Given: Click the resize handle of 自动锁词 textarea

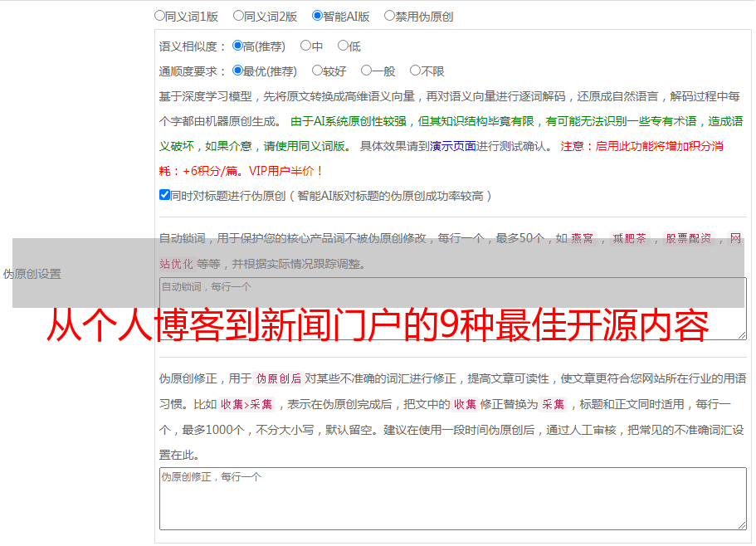Looking at the screenshot, I should pos(742,335).
